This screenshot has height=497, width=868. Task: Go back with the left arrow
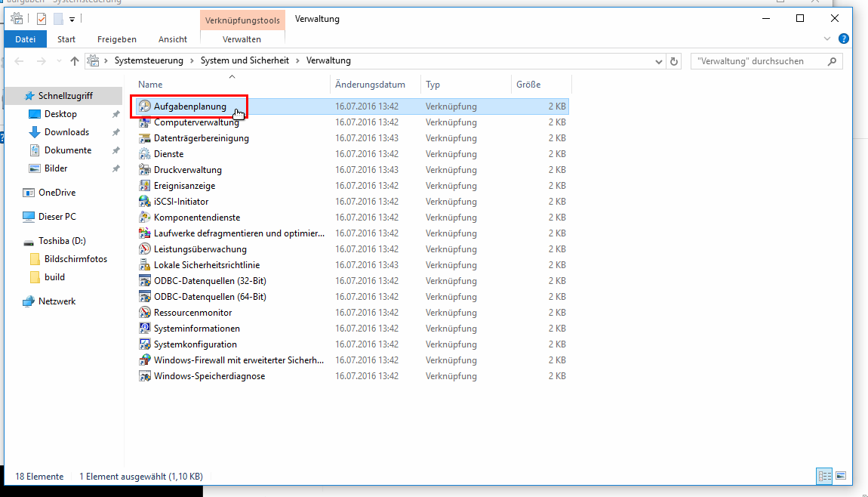[x=20, y=61]
